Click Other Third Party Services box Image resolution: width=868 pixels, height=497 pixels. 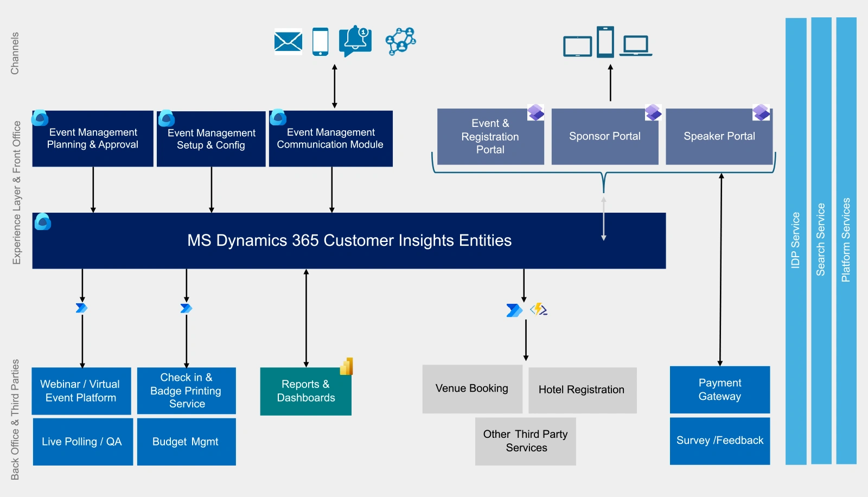[x=526, y=441]
